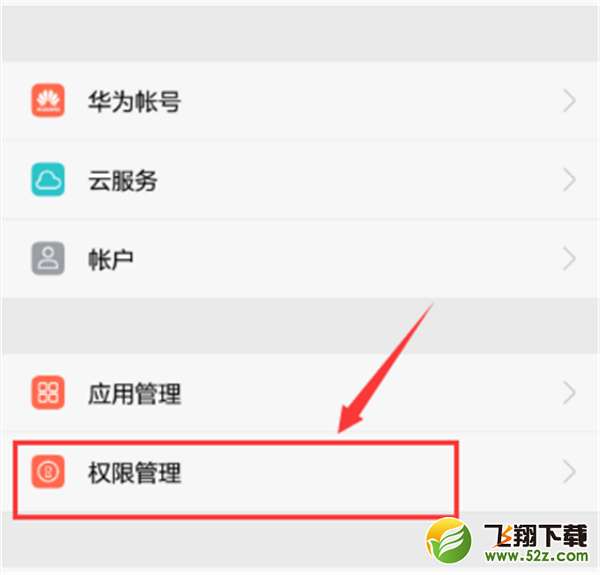Click the gray divider between 帐户 and 应用管理
The image size is (600, 575).
300,326
